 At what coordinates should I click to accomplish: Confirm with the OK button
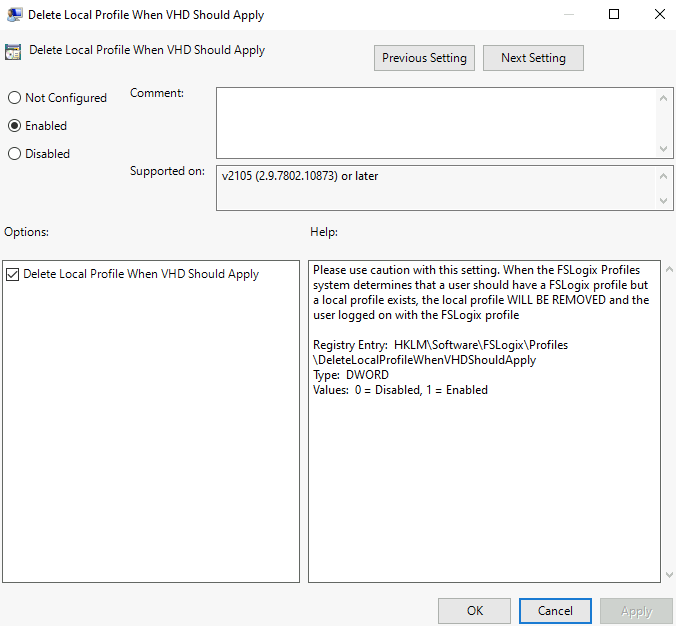tap(475, 610)
